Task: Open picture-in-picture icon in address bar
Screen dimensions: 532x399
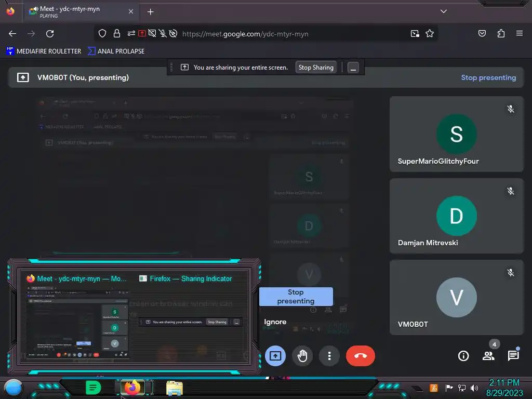Action: [x=415, y=34]
